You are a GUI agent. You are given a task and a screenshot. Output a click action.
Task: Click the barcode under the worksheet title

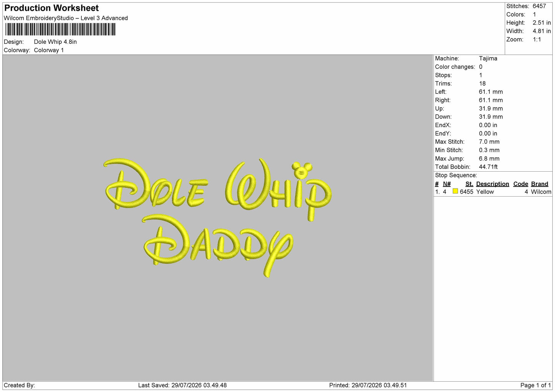pos(60,29)
